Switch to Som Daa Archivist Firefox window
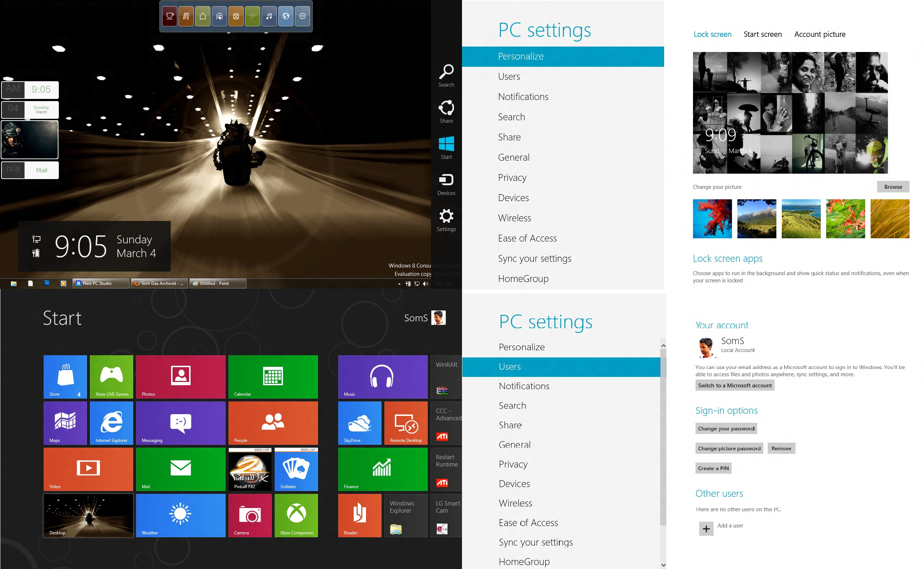This screenshot has height=569, width=924. coord(159,283)
